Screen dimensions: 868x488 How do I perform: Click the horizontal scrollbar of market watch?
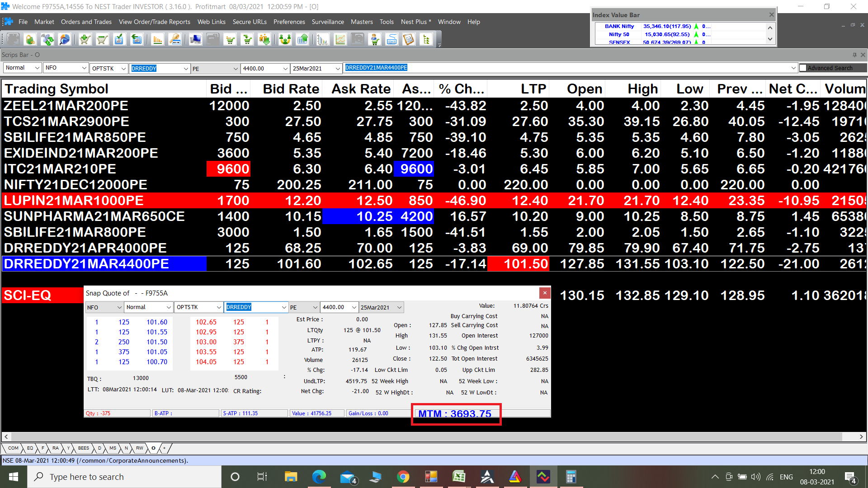[425, 436]
